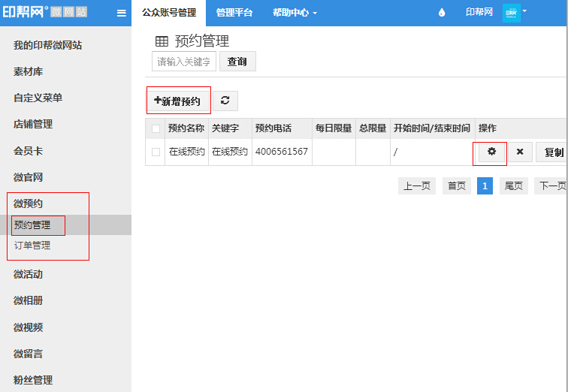
Task: Toggle the hamburger sidebar menu icon
Action: [121, 13]
